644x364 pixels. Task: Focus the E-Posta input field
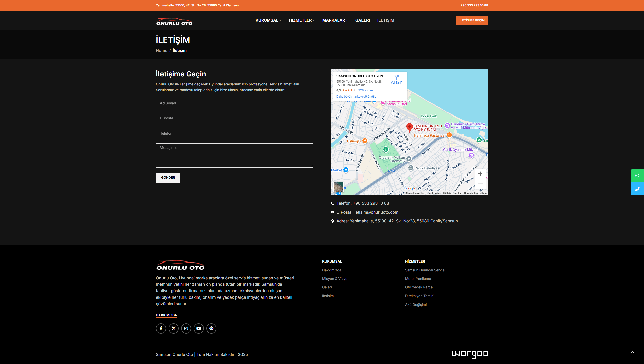(x=234, y=118)
